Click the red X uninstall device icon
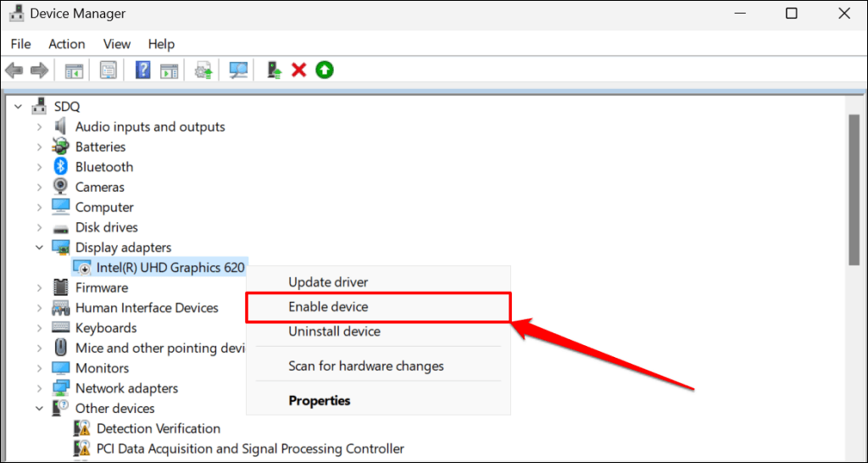Viewport: 868px width, 463px height. (x=299, y=70)
